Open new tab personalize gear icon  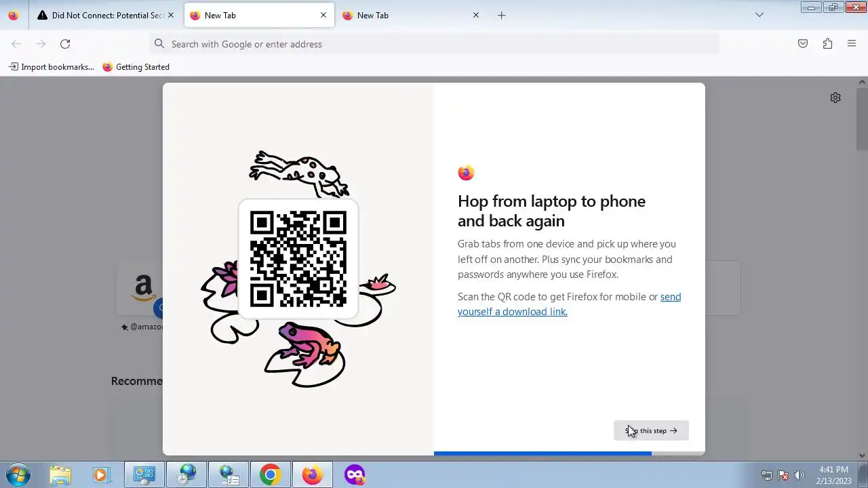tap(835, 98)
